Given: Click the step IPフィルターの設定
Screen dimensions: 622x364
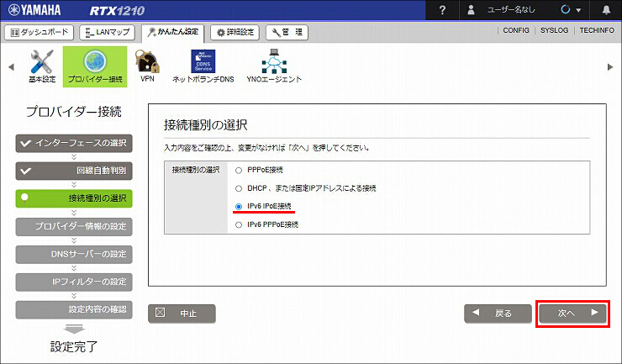Looking at the screenshot, I should pyautogui.click(x=74, y=282).
